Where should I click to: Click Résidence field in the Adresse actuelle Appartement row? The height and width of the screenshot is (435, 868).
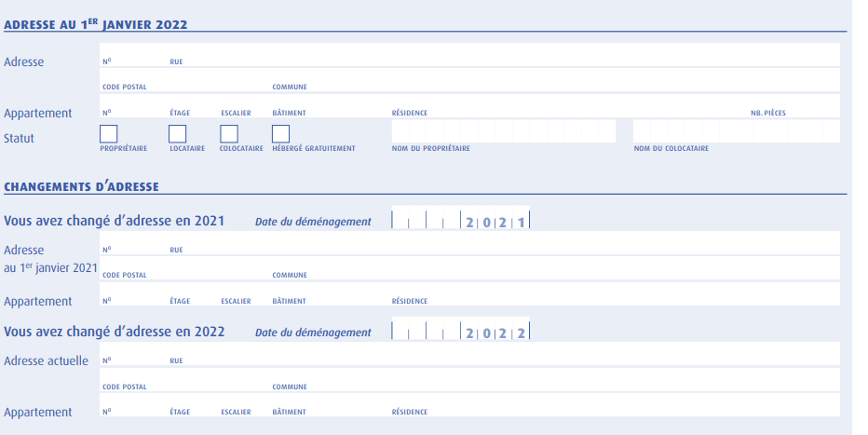615,404
